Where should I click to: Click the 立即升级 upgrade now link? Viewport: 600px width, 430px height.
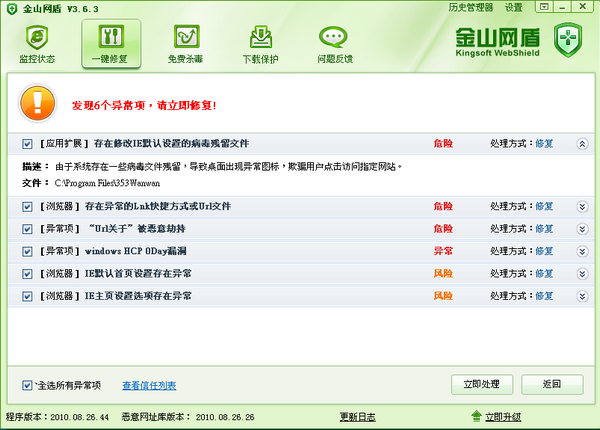503,417
